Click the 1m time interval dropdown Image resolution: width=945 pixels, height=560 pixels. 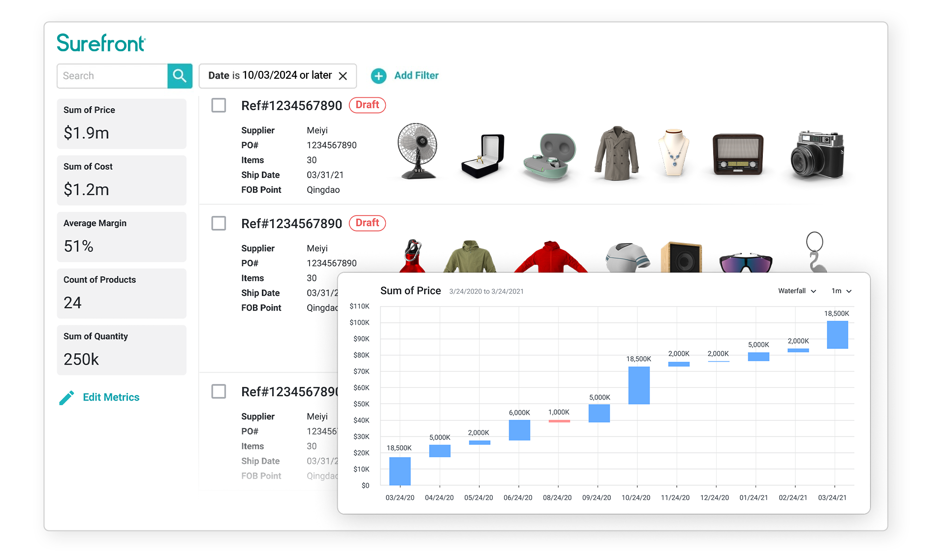841,291
